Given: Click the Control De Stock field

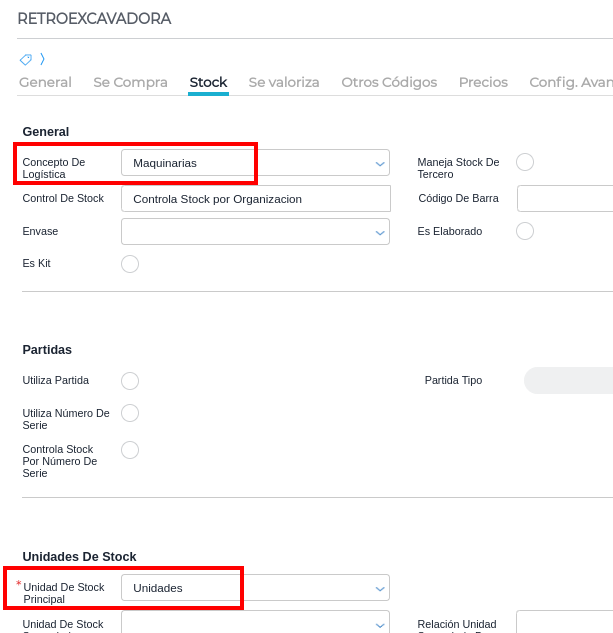Looking at the screenshot, I should click(x=255, y=199).
